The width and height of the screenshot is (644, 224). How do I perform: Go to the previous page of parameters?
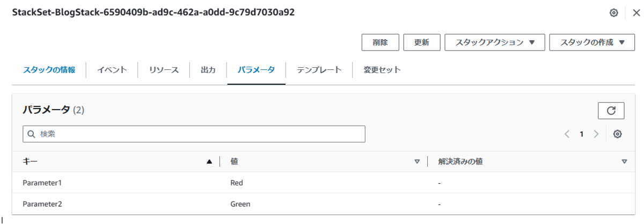coord(567,134)
